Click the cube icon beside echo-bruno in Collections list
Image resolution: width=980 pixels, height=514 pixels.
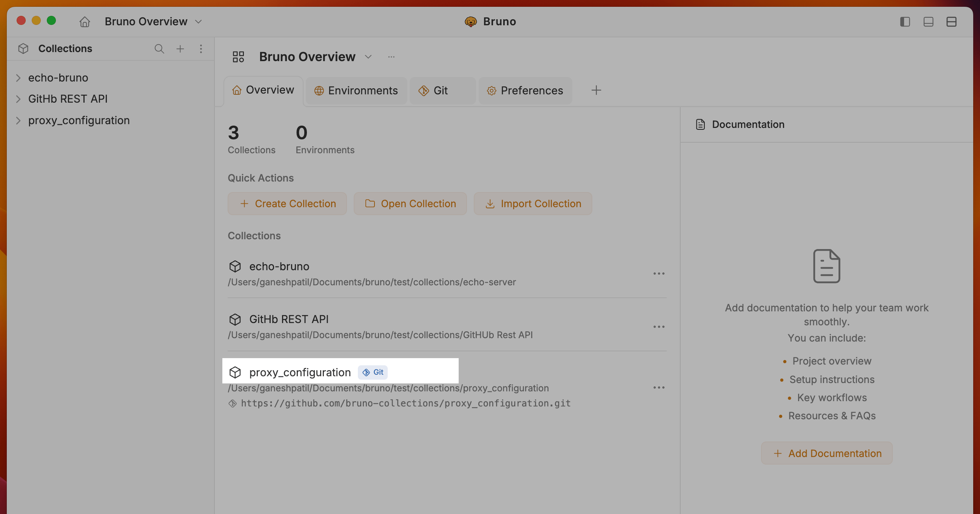pos(235,266)
